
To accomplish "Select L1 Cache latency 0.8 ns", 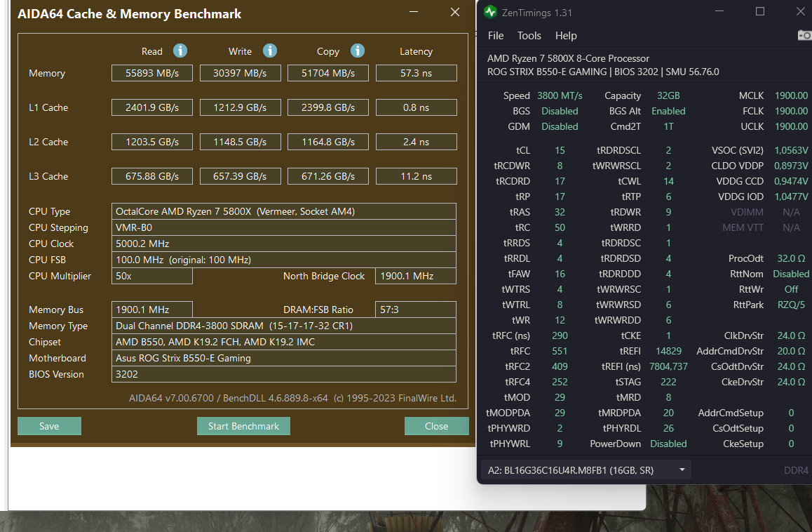I will (x=416, y=107).
